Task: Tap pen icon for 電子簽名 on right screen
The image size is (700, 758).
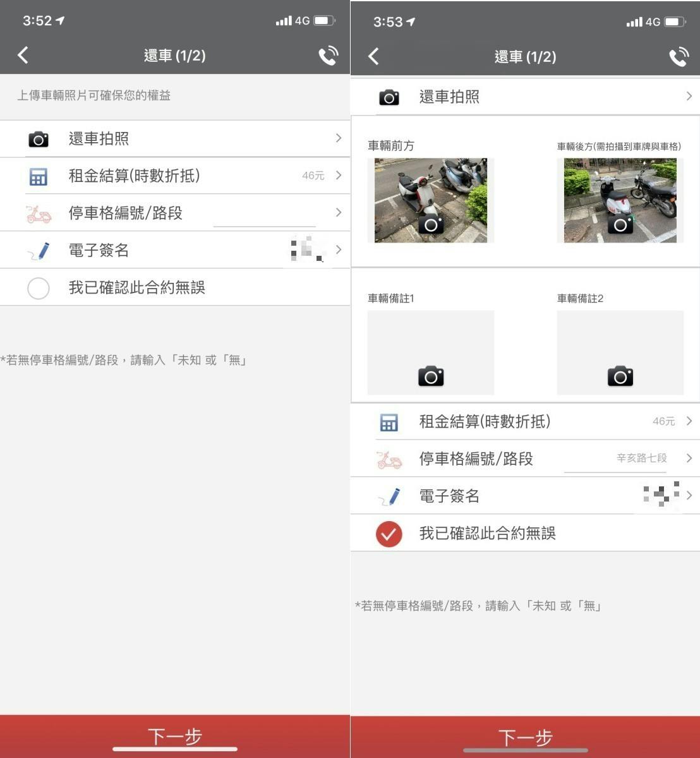Action: [389, 496]
